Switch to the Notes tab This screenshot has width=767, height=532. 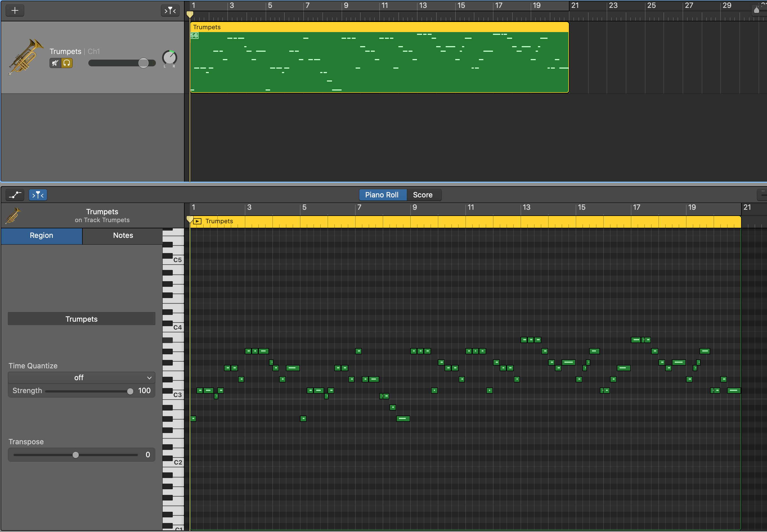click(123, 236)
